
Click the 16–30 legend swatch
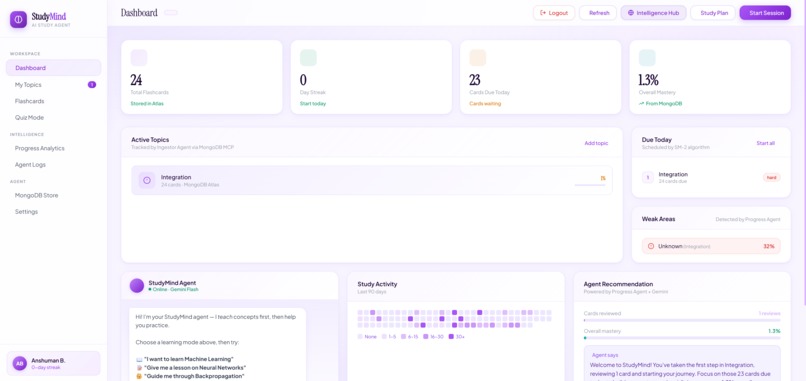tap(426, 337)
